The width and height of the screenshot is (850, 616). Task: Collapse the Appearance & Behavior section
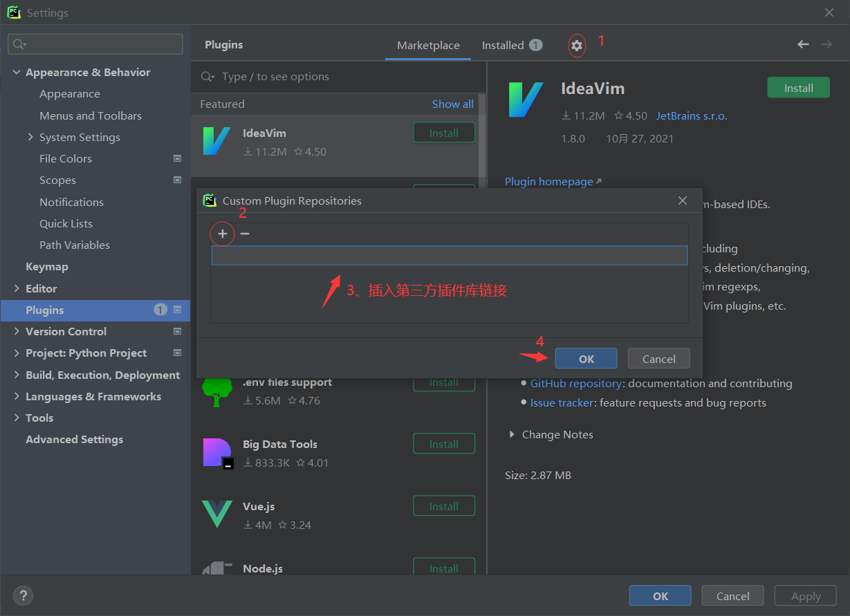click(x=17, y=73)
